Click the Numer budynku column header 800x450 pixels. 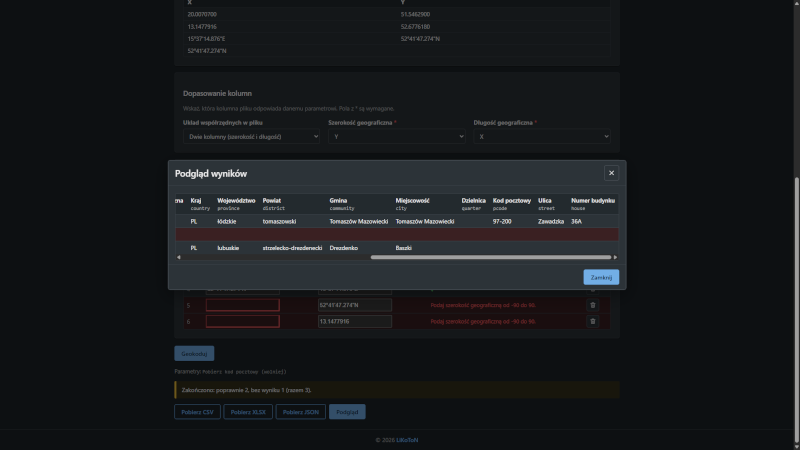pos(593,204)
